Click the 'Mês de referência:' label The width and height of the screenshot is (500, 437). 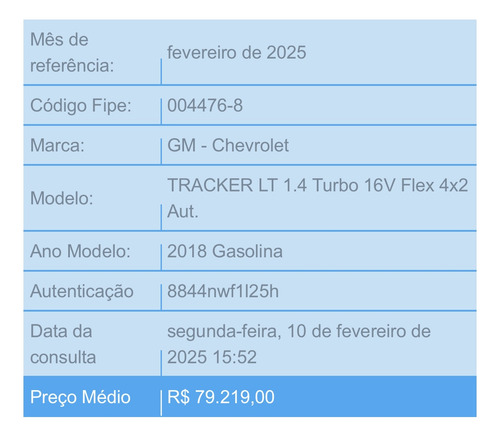72,53
